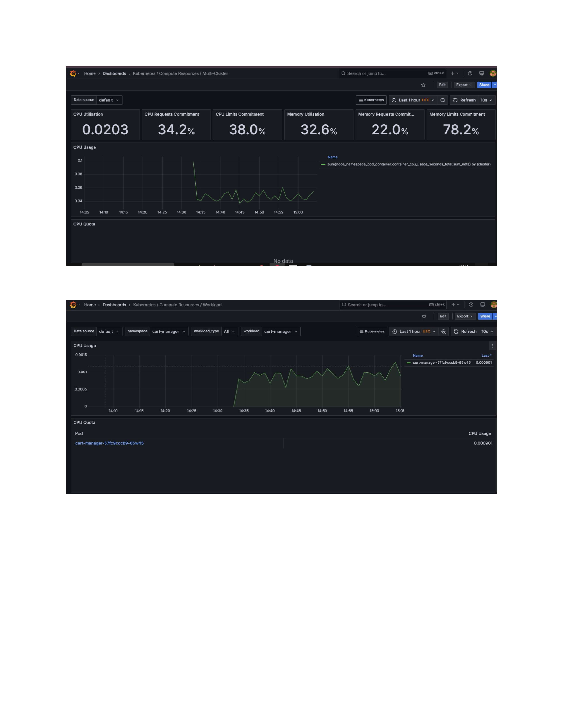Open Last 1 hour time picker in Multi-Cluster dashboard
This screenshot has width=563, height=728.
(413, 100)
